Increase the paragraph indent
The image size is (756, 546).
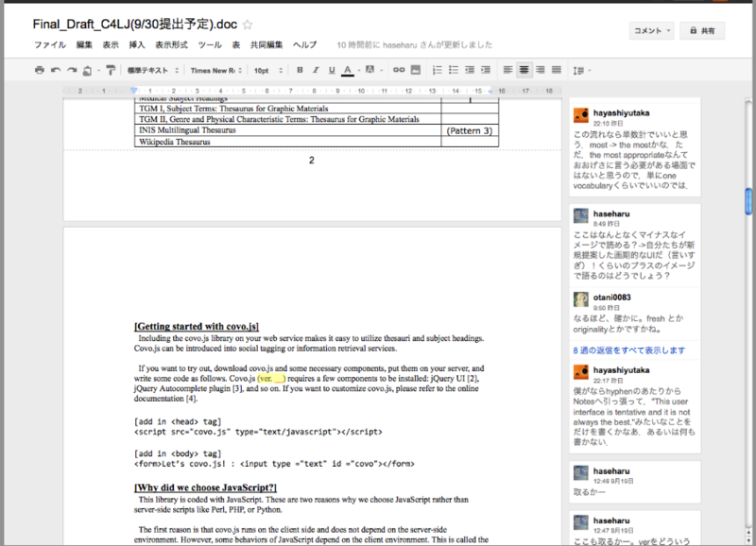pyautogui.click(x=486, y=70)
